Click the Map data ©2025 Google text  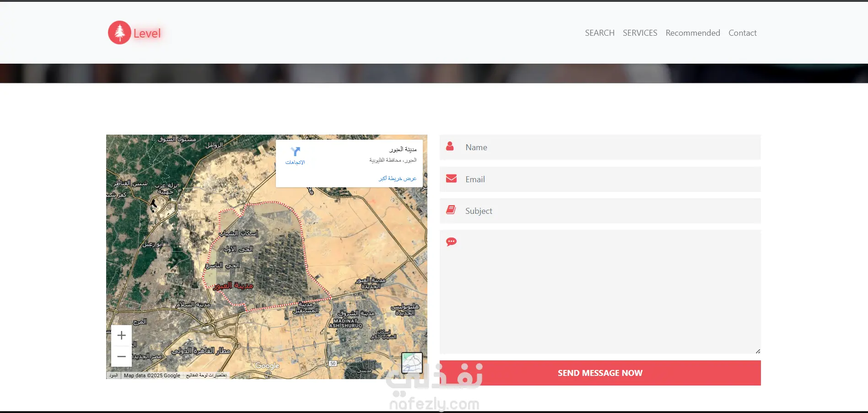coord(152,375)
